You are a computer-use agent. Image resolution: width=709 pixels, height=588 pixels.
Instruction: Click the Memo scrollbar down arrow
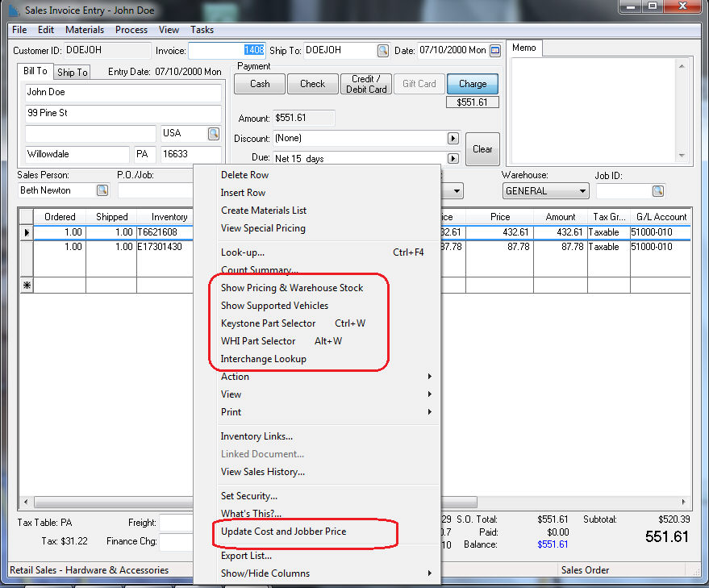682,156
